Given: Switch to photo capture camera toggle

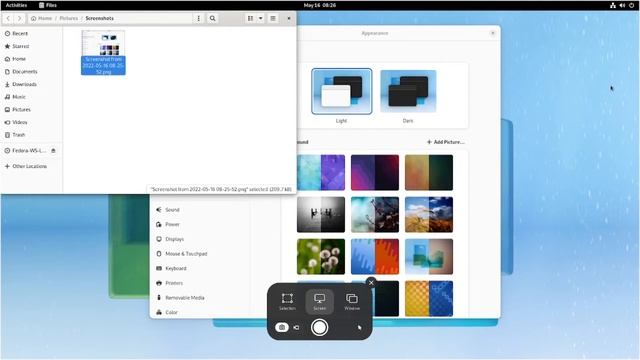Looking at the screenshot, I should pyautogui.click(x=282, y=327).
